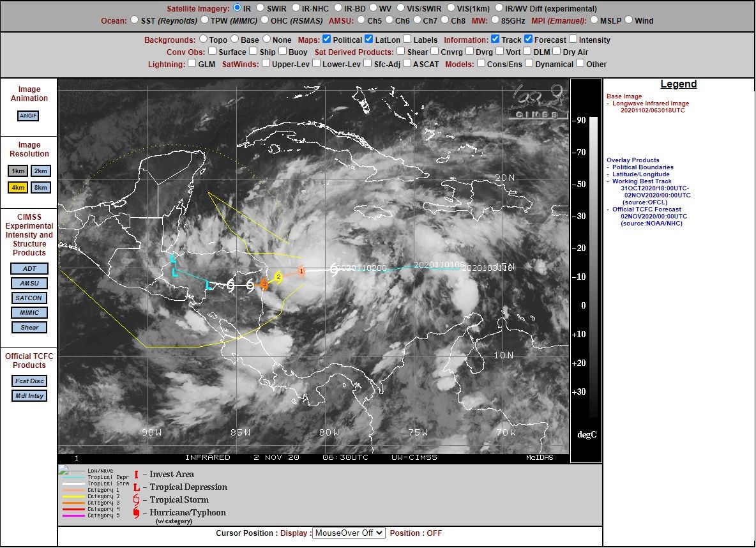Open the AniGIF image animation
The width and height of the screenshot is (756, 548).
(x=28, y=116)
